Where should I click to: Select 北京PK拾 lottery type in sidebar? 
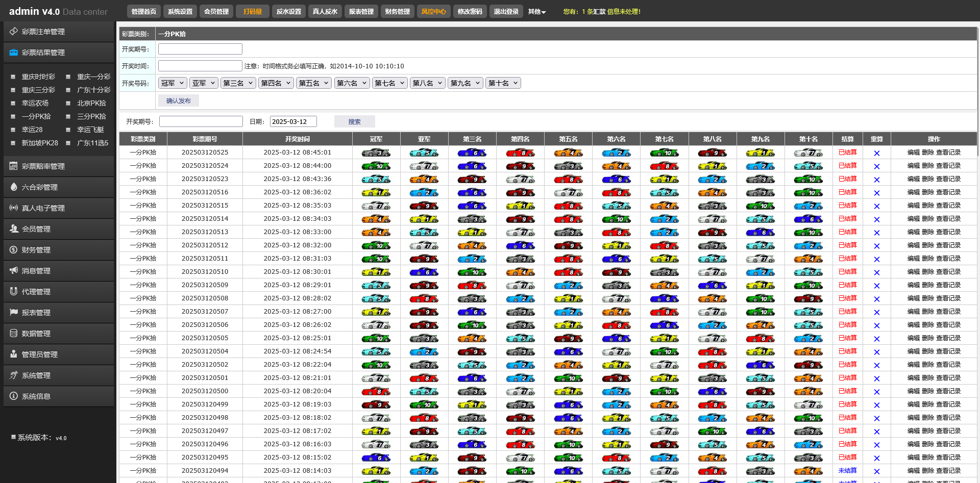click(91, 103)
